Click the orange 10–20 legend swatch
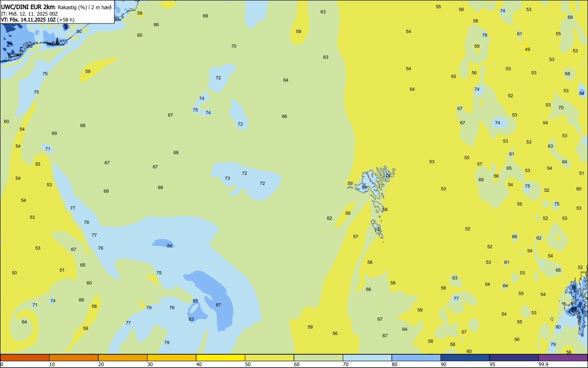Screen dimensions: 588x368 [73, 357]
